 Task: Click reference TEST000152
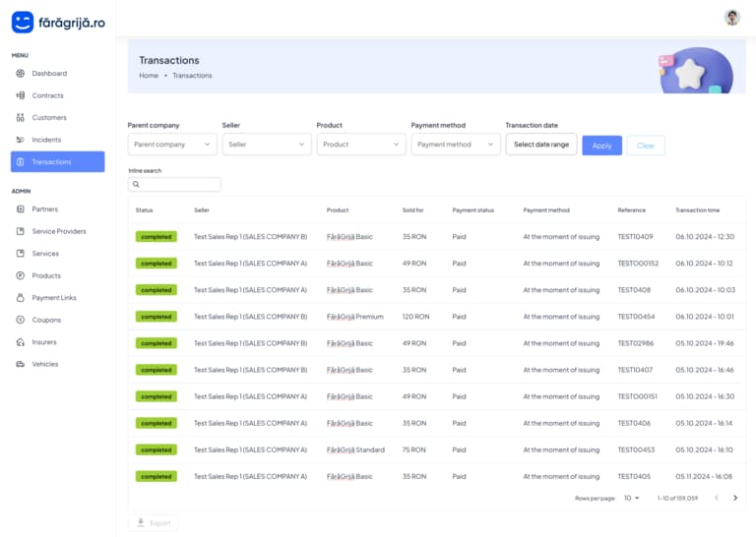(638, 264)
